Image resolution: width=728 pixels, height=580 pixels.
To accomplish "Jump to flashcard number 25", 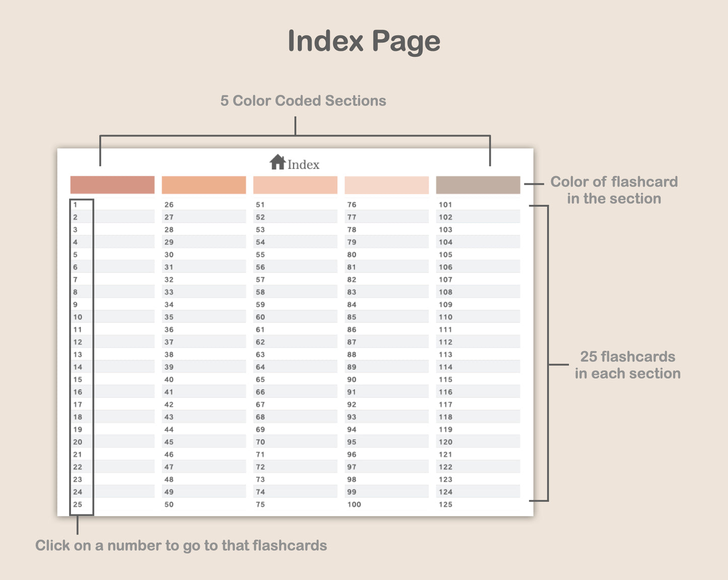I will 78,504.
